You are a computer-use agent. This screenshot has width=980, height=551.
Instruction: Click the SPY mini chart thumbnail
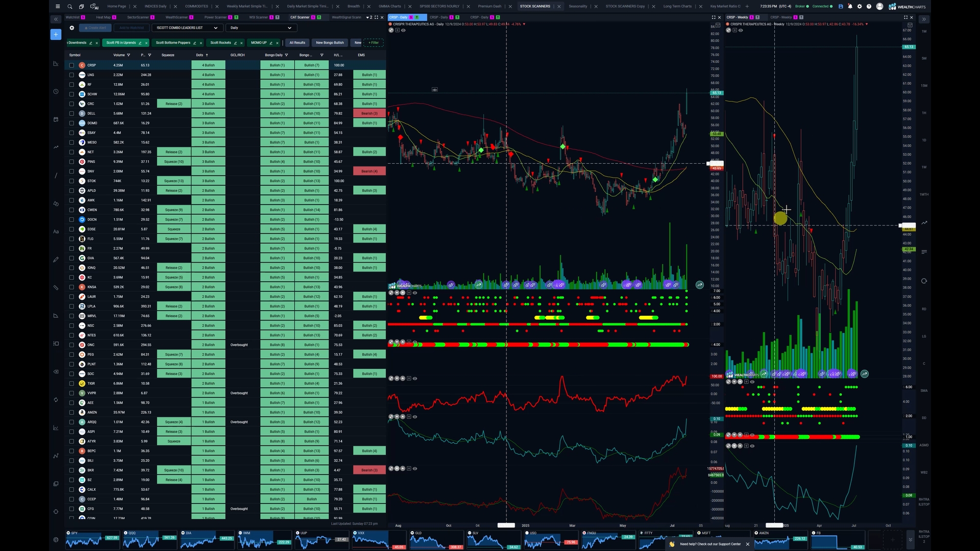pos(92,540)
